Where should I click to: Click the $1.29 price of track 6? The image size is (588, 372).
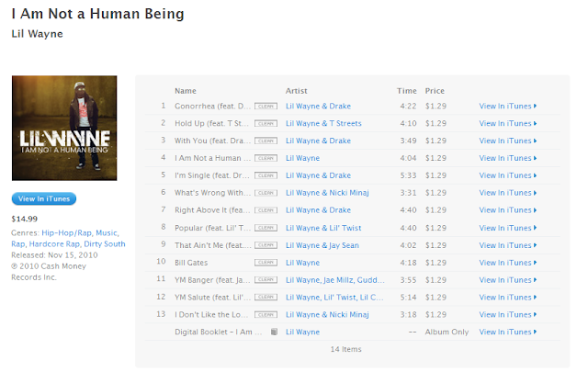[435, 193]
